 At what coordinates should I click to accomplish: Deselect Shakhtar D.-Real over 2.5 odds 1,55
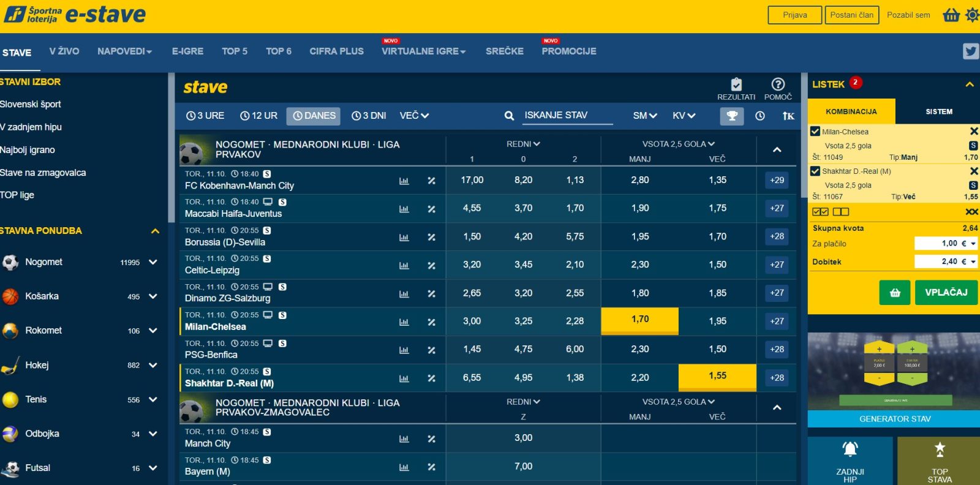point(717,377)
